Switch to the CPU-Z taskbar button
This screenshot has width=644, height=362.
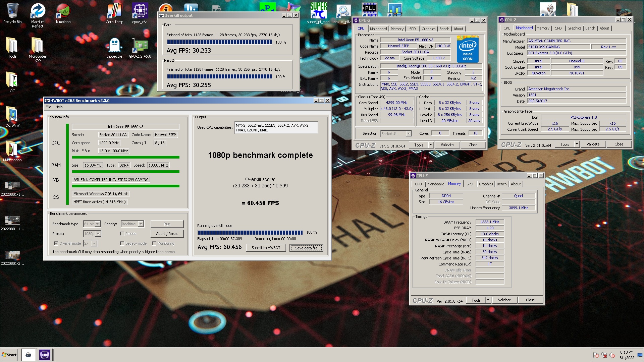pos(44,355)
